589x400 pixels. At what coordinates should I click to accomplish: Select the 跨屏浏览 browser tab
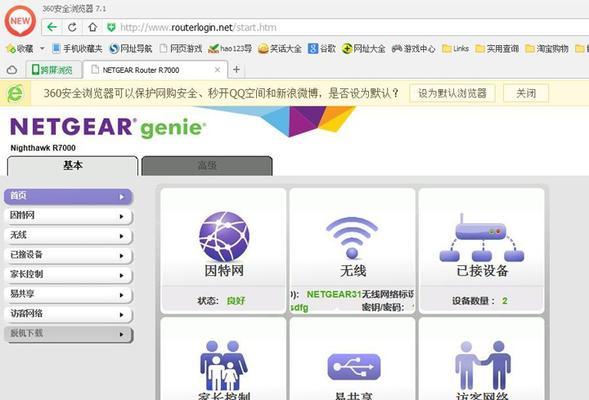(54, 70)
